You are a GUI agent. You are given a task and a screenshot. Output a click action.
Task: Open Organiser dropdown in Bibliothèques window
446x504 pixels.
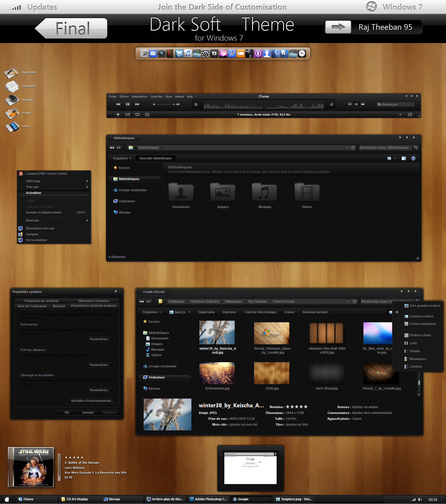[122, 158]
